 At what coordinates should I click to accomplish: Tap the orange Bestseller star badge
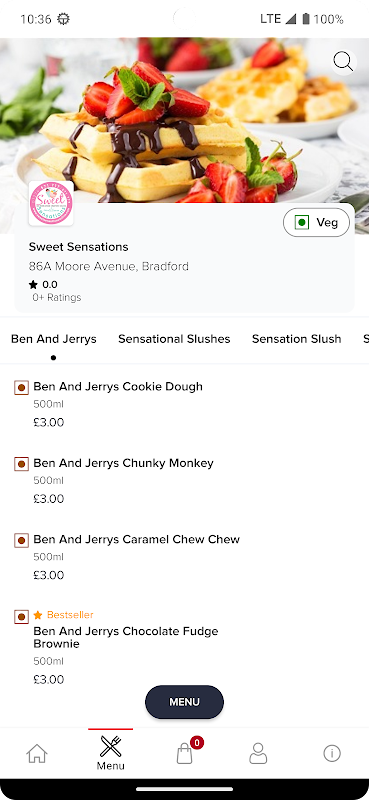(38, 615)
